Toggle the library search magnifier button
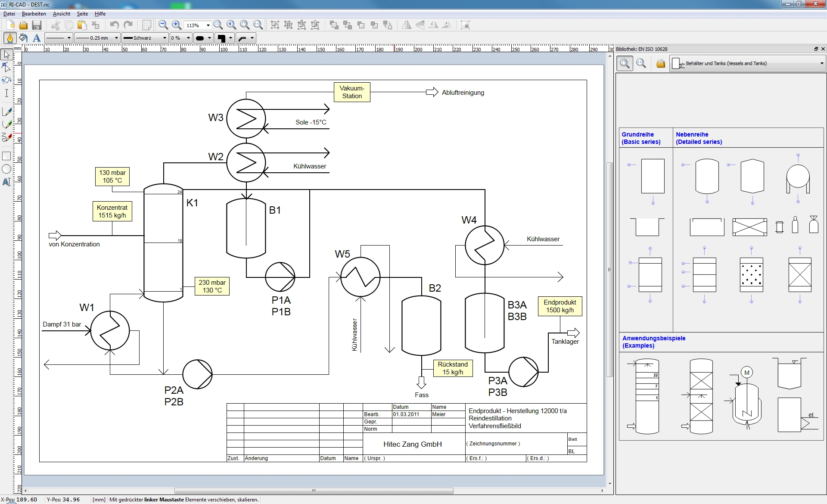This screenshot has width=827, height=504. (625, 64)
